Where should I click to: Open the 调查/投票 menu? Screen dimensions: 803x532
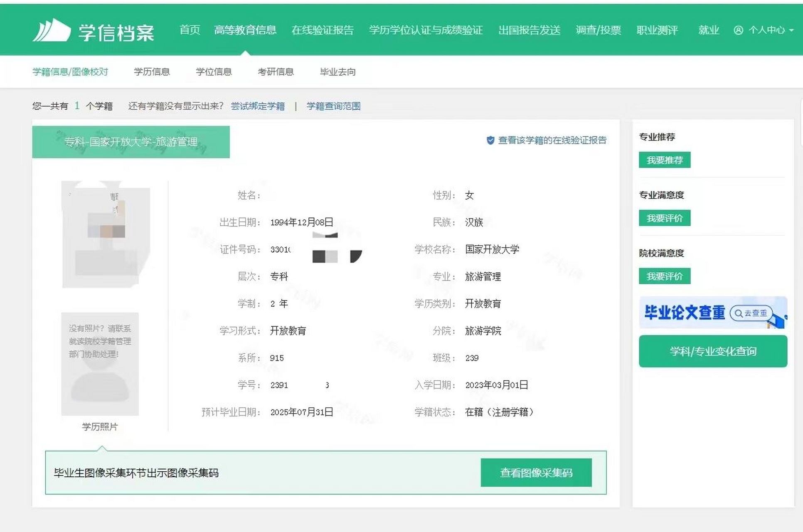coord(599,30)
